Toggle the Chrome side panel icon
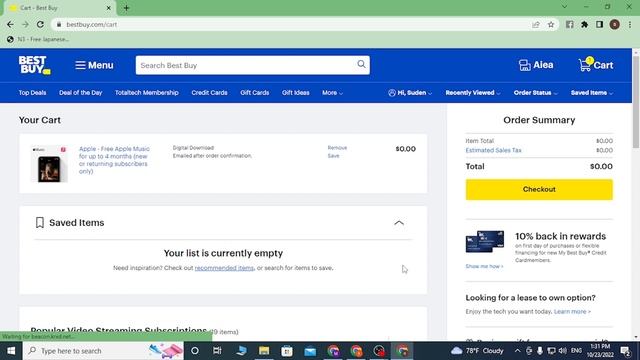640x360 pixels. 599,24
